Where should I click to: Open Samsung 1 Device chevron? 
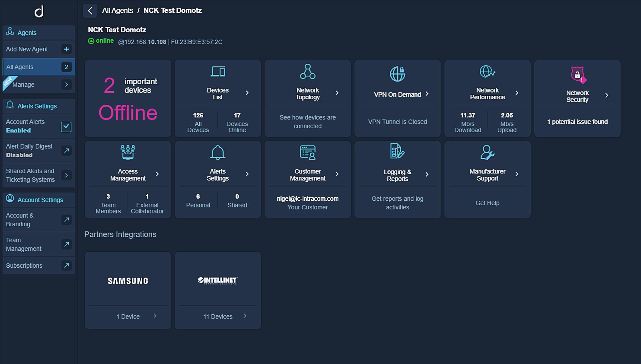point(155,316)
